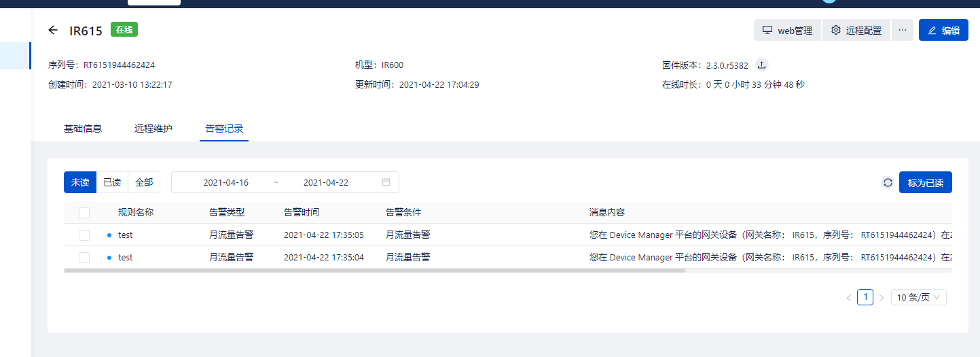This screenshot has width=980, height=357.
Task: Expand the 10 条/页 page size dropdown
Action: coord(918,297)
